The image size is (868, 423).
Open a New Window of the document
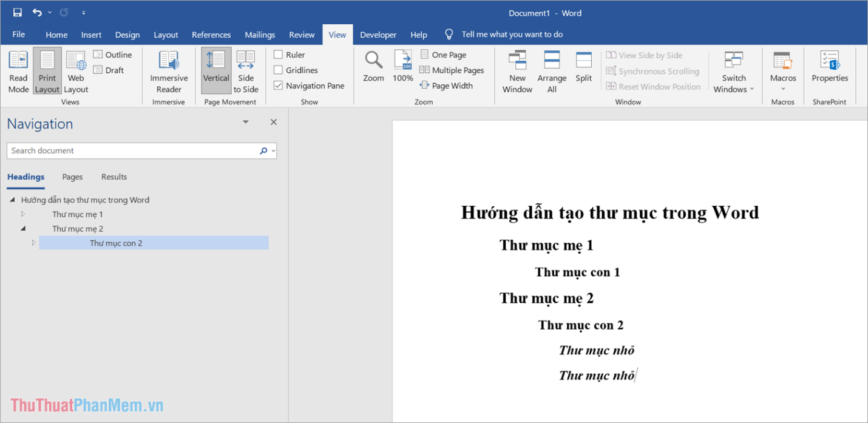click(x=517, y=71)
